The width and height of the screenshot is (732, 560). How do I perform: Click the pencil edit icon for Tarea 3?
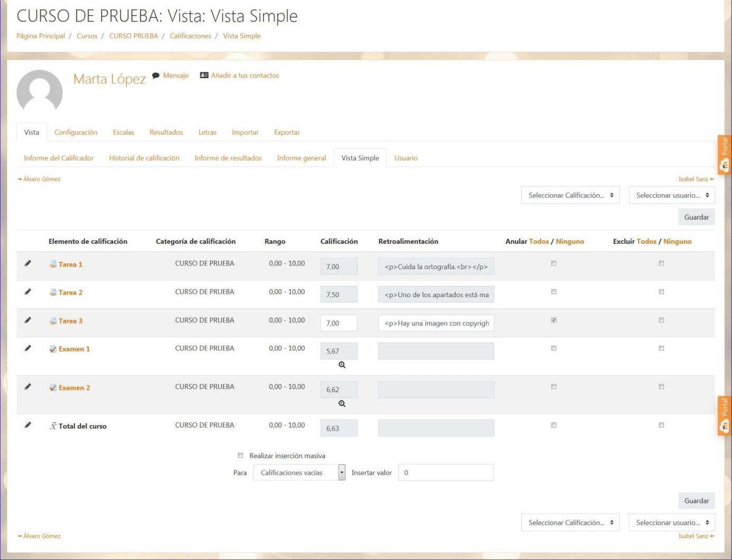[x=27, y=320]
